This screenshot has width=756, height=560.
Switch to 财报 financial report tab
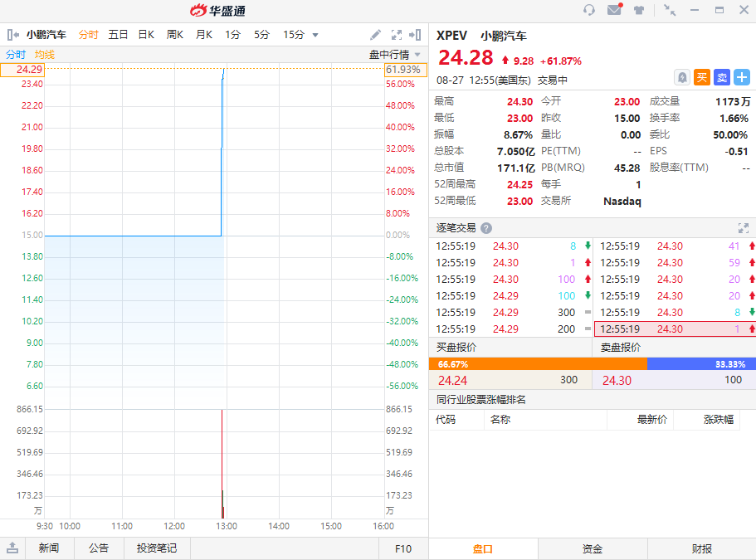(701, 549)
